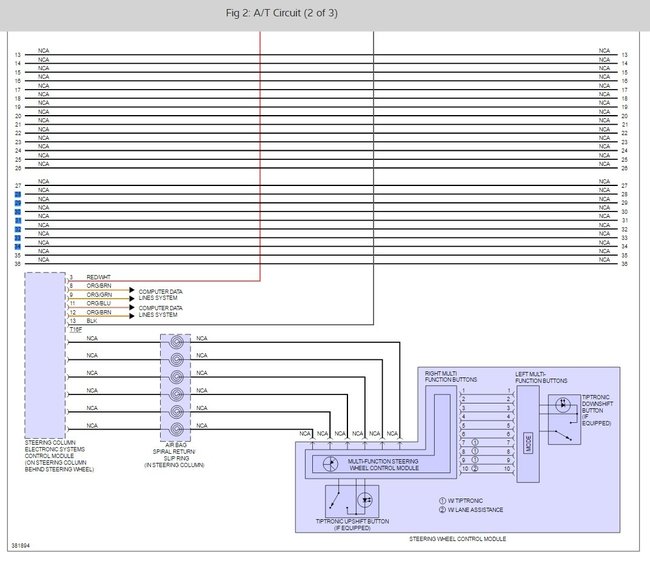Screen dimensions: 650x561
Task: Click the highlighted row number 31 on left
Action: click(18, 221)
